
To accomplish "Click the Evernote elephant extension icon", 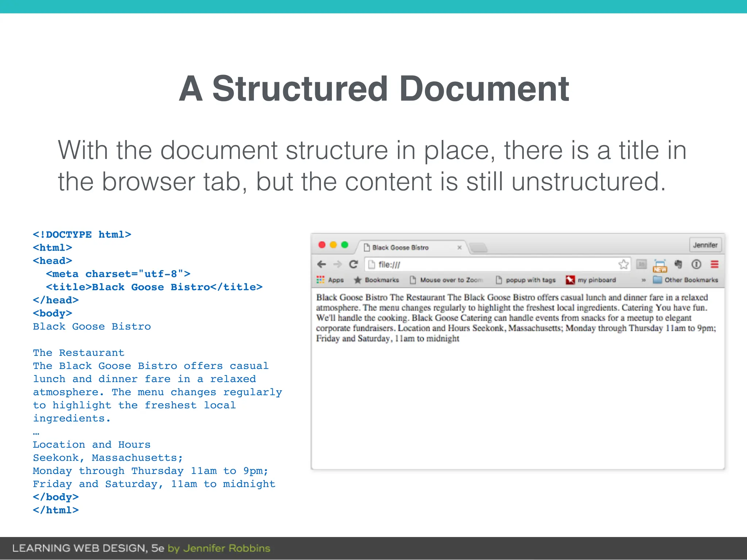I will pos(678,264).
